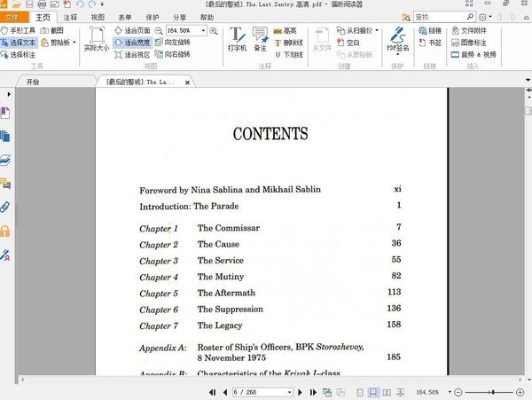Choose the Highlight tool (高亮)
Viewport: 532px width, 400px height.
click(285, 31)
